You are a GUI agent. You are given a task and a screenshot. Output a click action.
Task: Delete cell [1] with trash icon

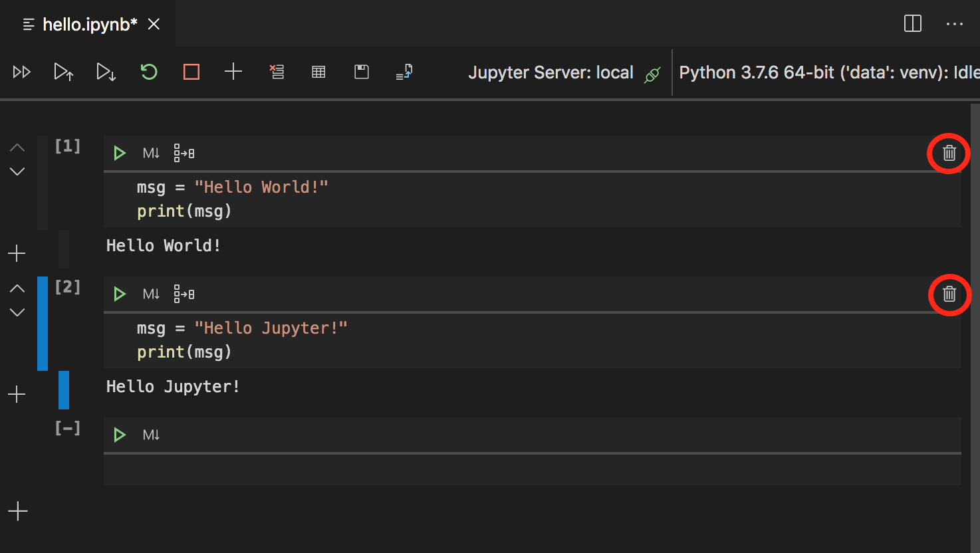pyautogui.click(x=949, y=154)
